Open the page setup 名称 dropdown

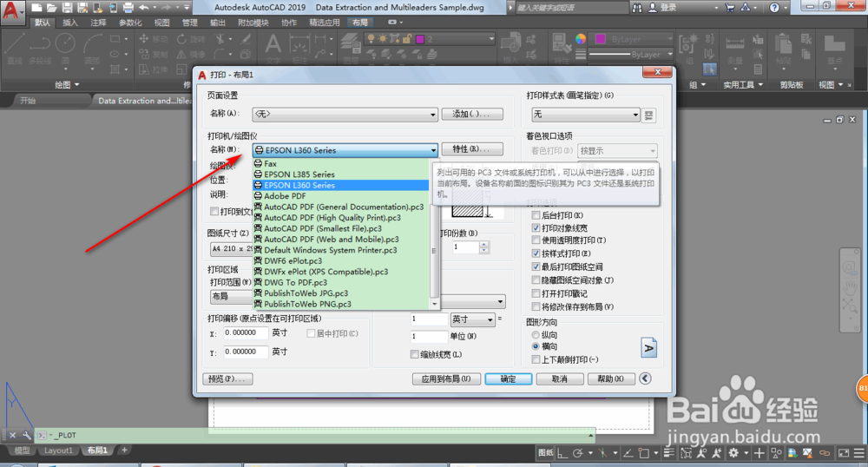(x=345, y=114)
